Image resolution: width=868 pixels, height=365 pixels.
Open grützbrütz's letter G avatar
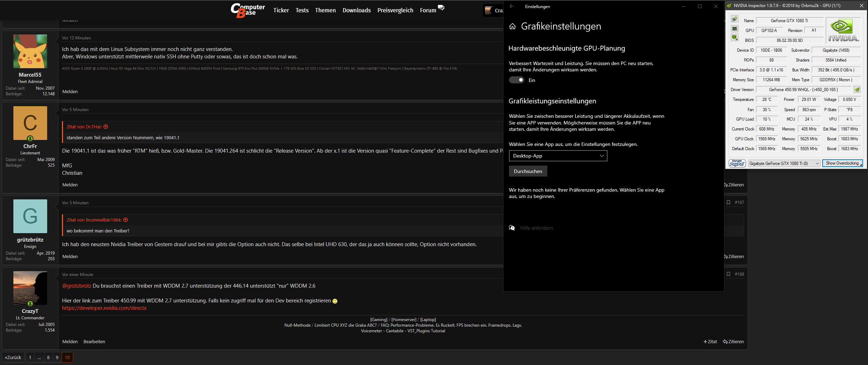(x=30, y=216)
